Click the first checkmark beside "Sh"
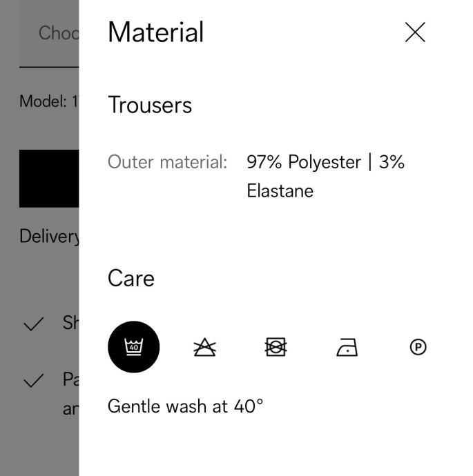Screen dimensions: 473x476 tap(33, 324)
